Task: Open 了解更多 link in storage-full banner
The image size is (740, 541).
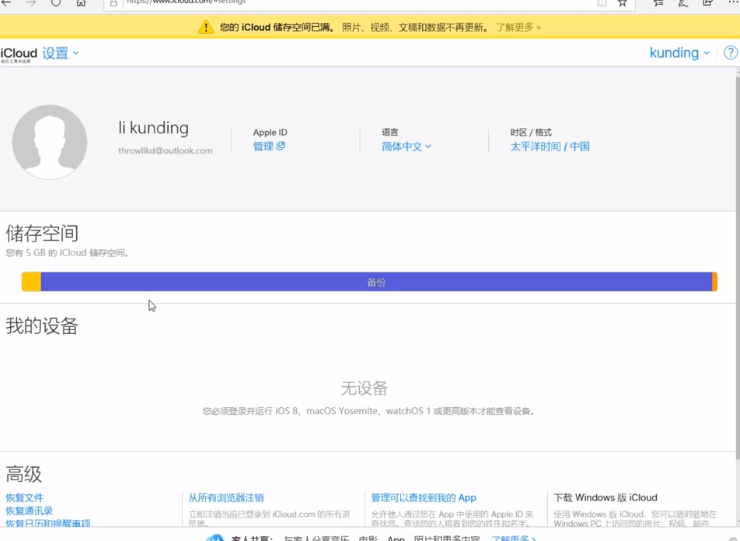Action: (518, 27)
